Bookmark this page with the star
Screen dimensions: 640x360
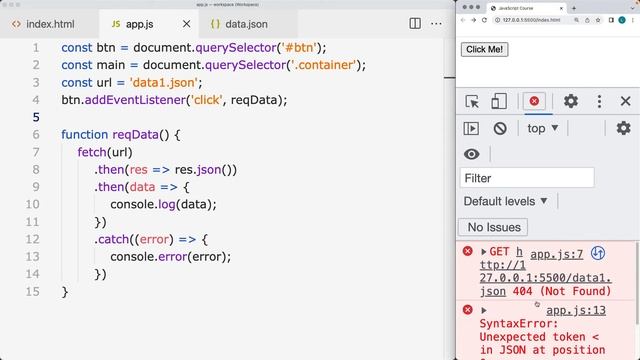coord(598,20)
